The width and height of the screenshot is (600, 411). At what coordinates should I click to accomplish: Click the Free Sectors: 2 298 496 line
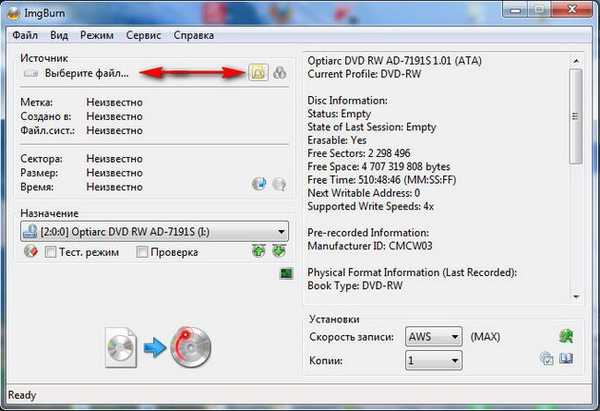pos(359,153)
